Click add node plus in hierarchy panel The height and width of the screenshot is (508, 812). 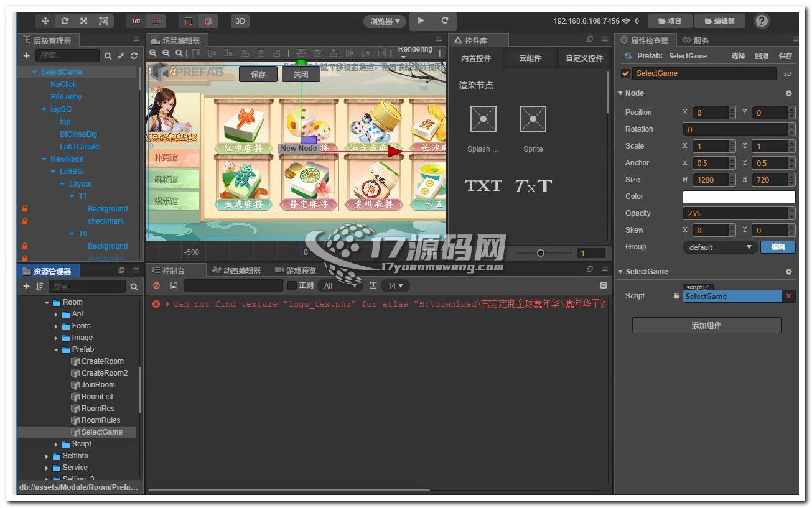tap(26, 56)
